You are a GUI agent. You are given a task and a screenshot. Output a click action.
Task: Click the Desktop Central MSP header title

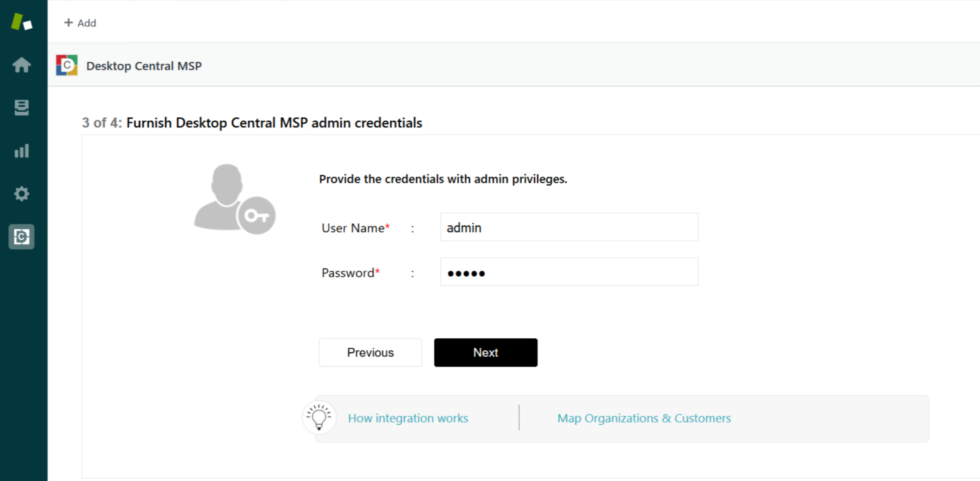point(144,66)
